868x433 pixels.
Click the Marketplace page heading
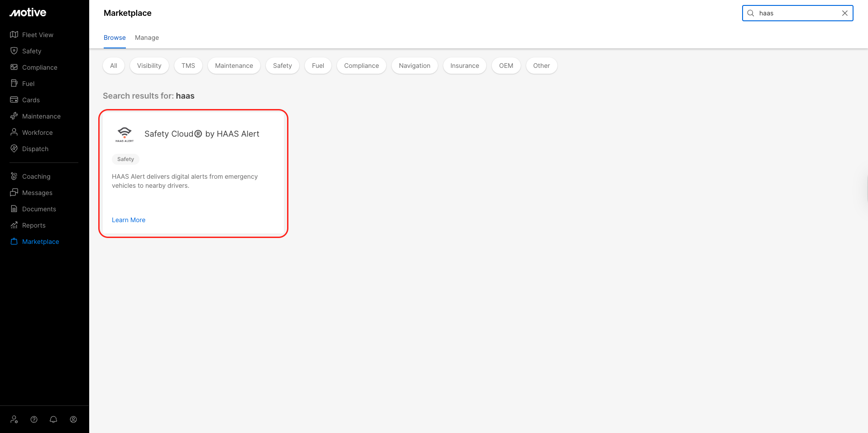[x=128, y=13]
